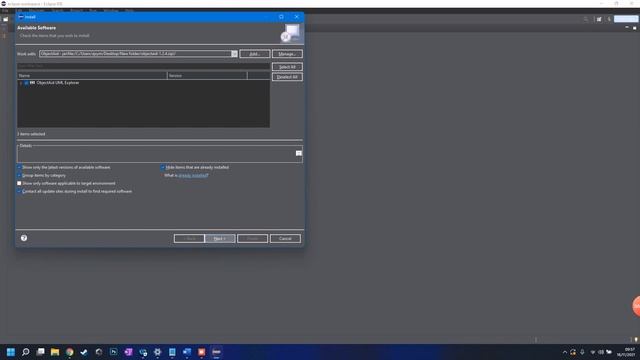Enable Show only software applicable to target environment
Screen dimensions: 640x360
tap(19, 183)
